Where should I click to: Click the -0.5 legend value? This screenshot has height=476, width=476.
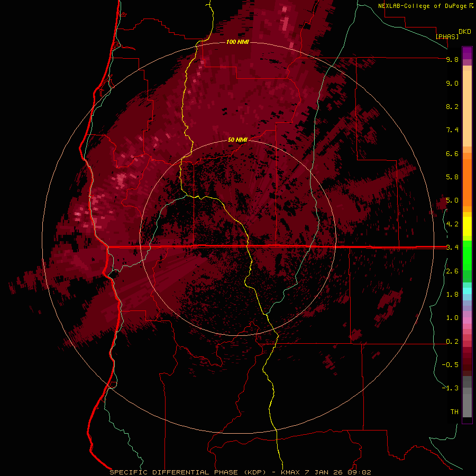click(450, 365)
